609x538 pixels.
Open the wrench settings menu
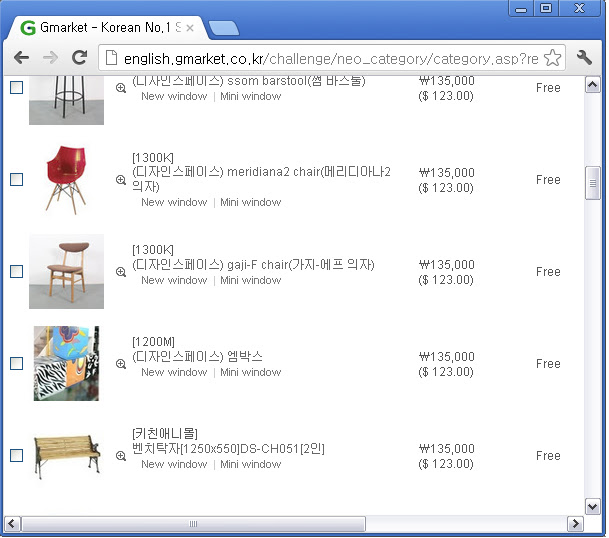coord(584,58)
